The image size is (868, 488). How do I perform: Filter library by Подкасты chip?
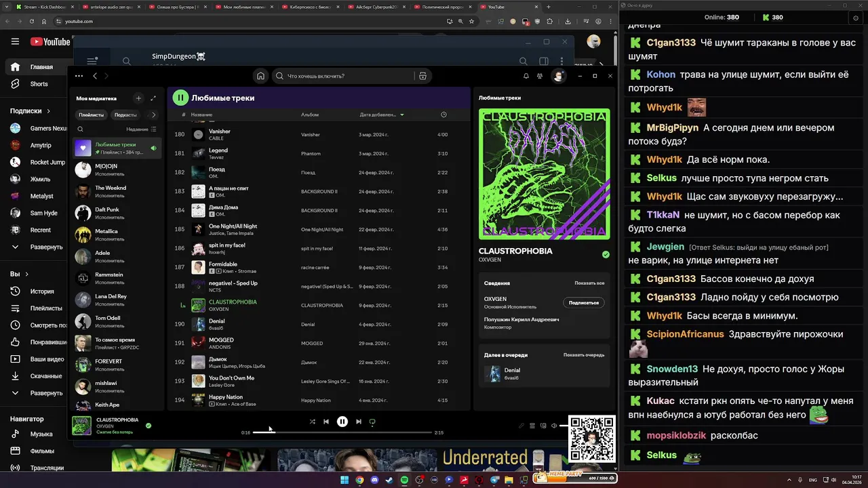coord(125,115)
